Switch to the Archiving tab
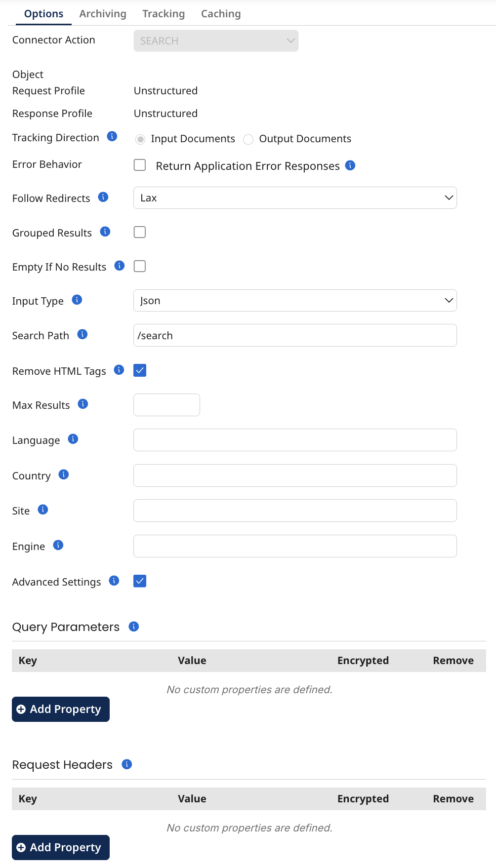The height and width of the screenshot is (868, 496). (103, 14)
